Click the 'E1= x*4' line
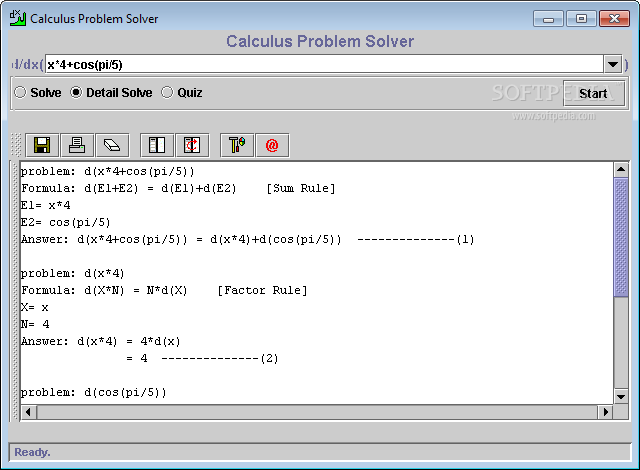The image size is (640, 470). pos(46,205)
